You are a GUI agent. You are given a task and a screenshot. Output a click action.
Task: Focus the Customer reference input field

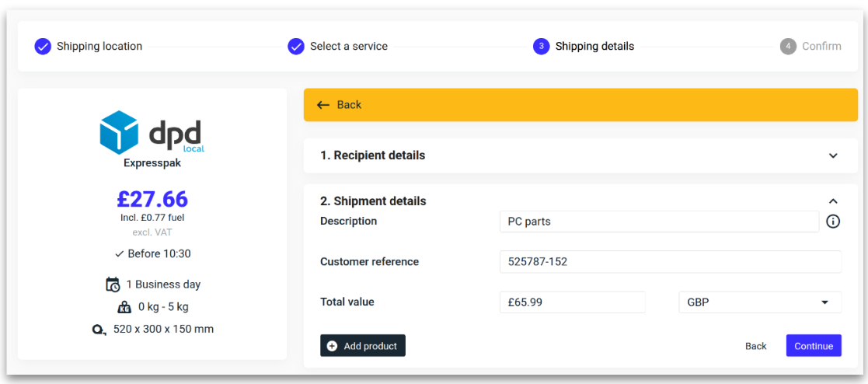pos(670,262)
